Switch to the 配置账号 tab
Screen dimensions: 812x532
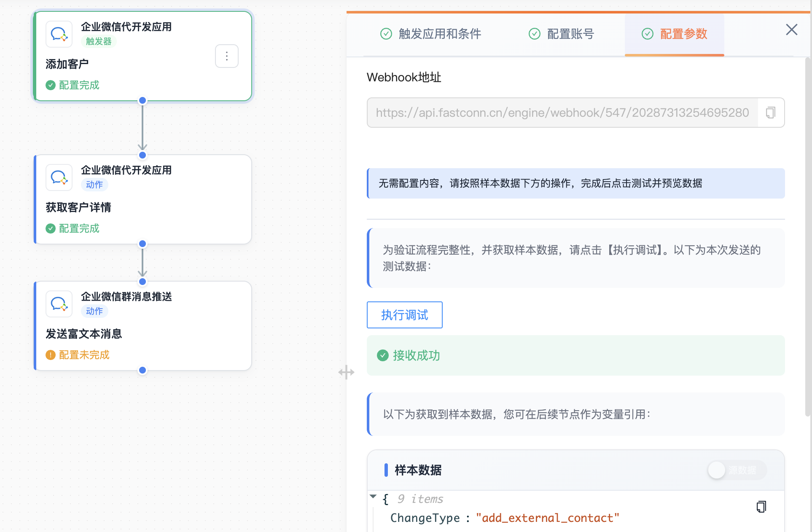562,34
